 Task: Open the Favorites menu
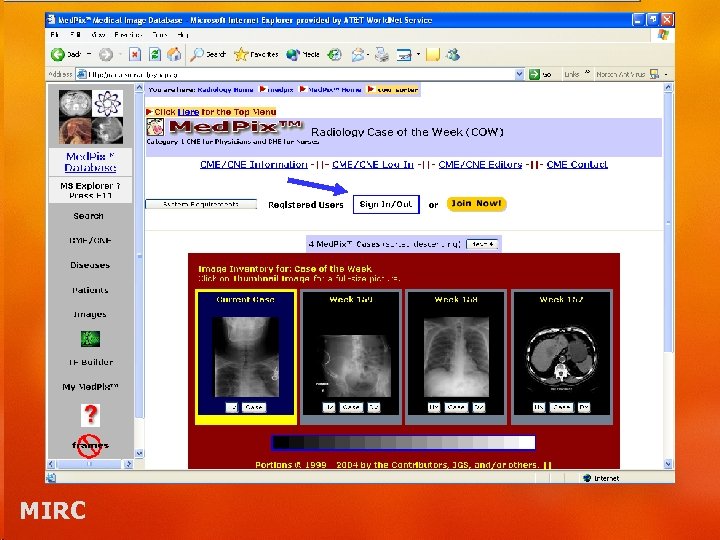[x=128, y=35]
